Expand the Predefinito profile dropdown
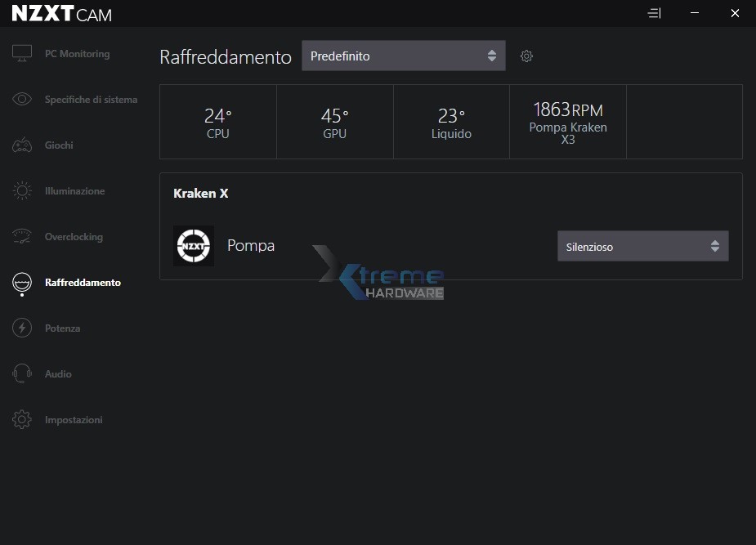 pyautogui.click(x=403, y=56)
